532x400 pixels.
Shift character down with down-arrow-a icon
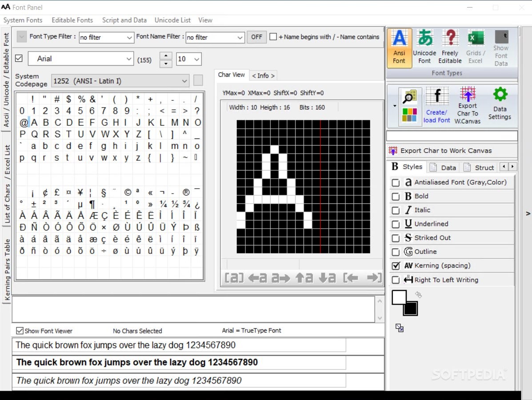tap(328, 278)
